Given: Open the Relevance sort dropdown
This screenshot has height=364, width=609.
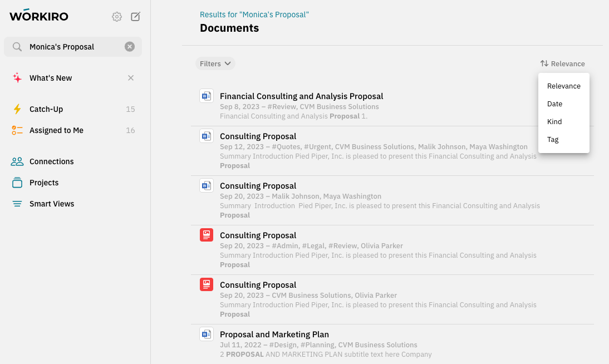Looking at the screenshot, I should [562, 63].
